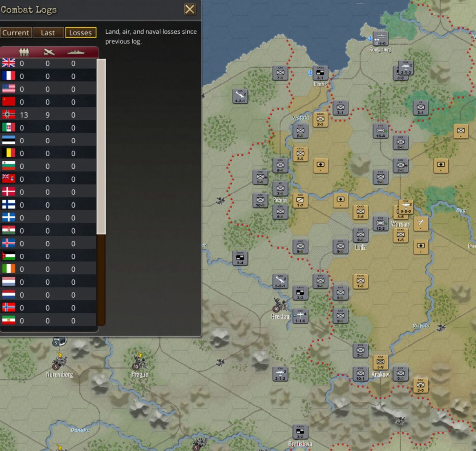The height and width of the screenshot is (451, 476).
Task: Select the infantry unit labeled 10-1
Action: click(360, 374)
